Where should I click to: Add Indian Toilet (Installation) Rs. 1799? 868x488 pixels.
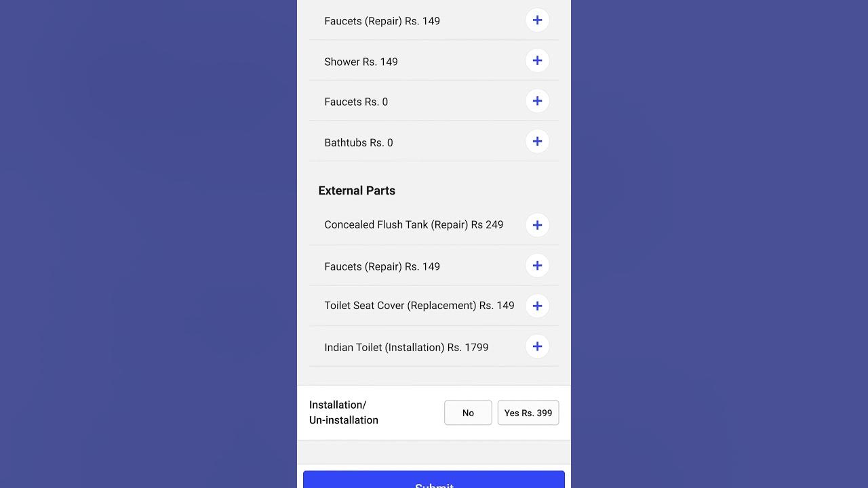537,346
